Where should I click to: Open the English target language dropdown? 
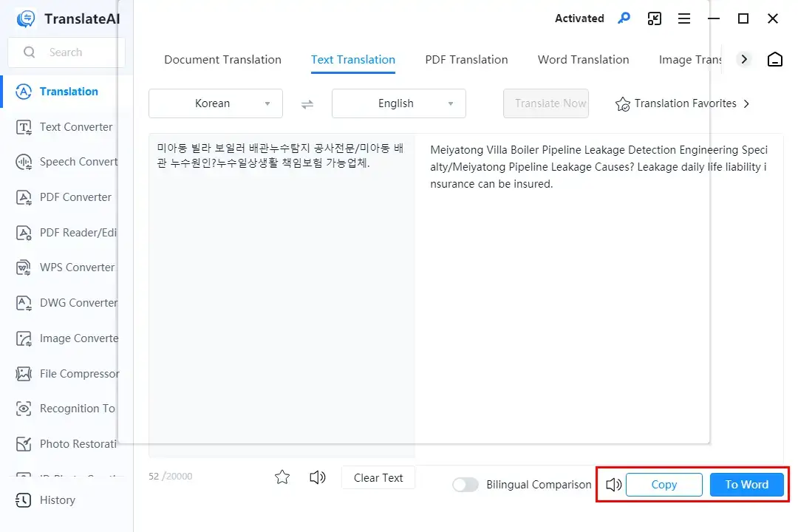399,103
